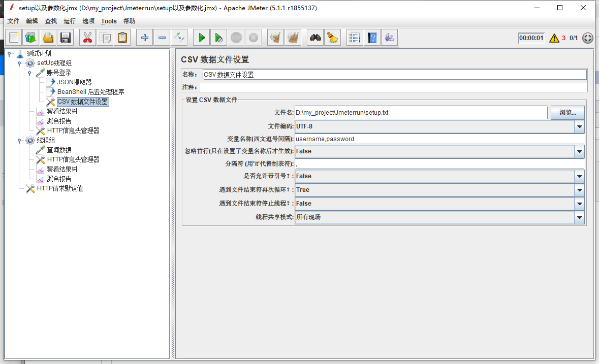
Task: Click Start no pauses icon
Action: coord(218,38)
